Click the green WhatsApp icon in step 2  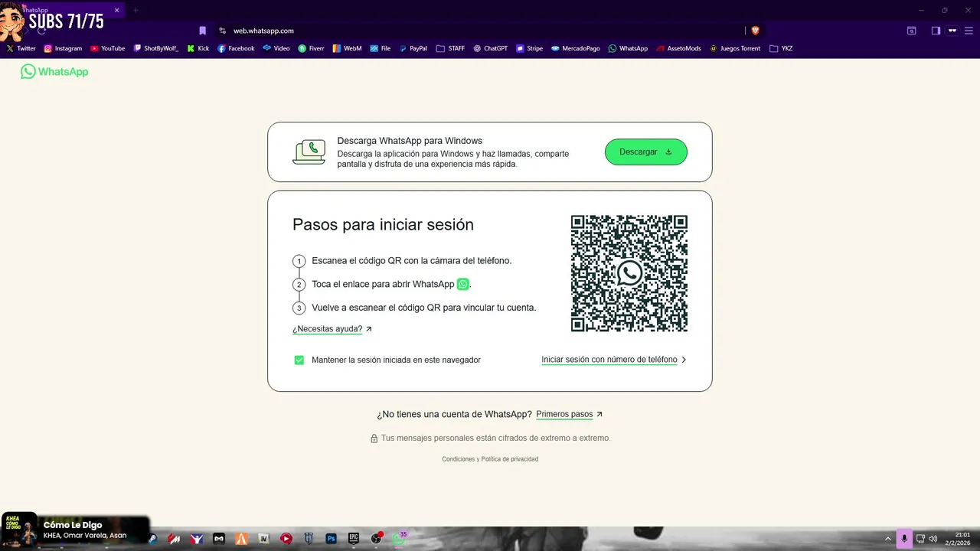pyautogui.click(x=463, y=284)
